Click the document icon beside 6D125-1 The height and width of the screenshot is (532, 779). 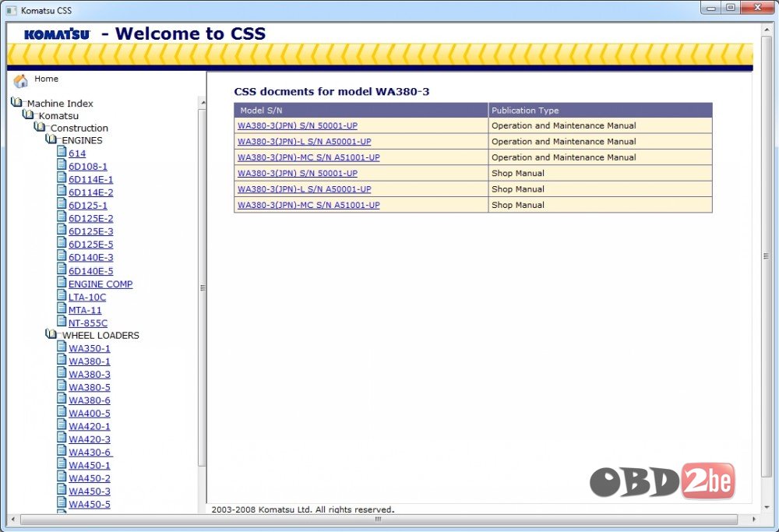(x=62, y=203)
